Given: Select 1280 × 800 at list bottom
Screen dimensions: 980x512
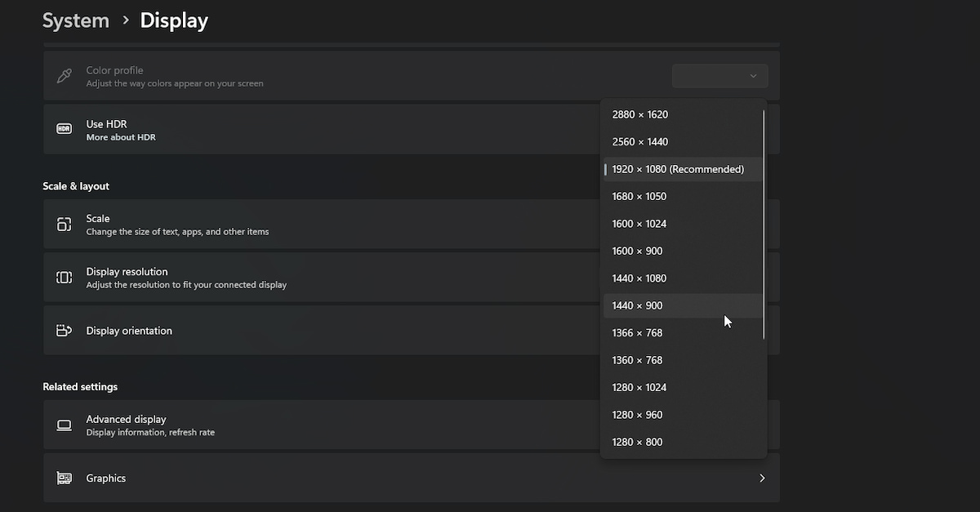Looking at the screenshot, I should [637, 443].
